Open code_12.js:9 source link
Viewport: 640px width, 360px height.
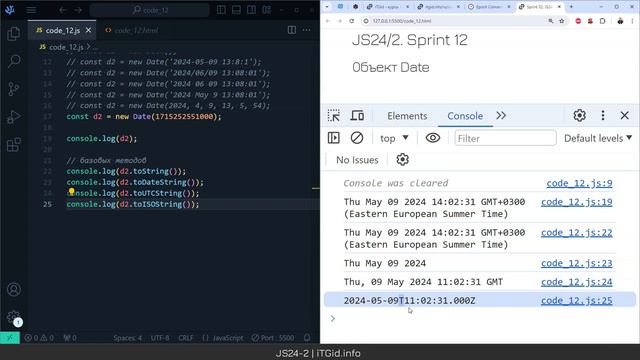[579, 183]
